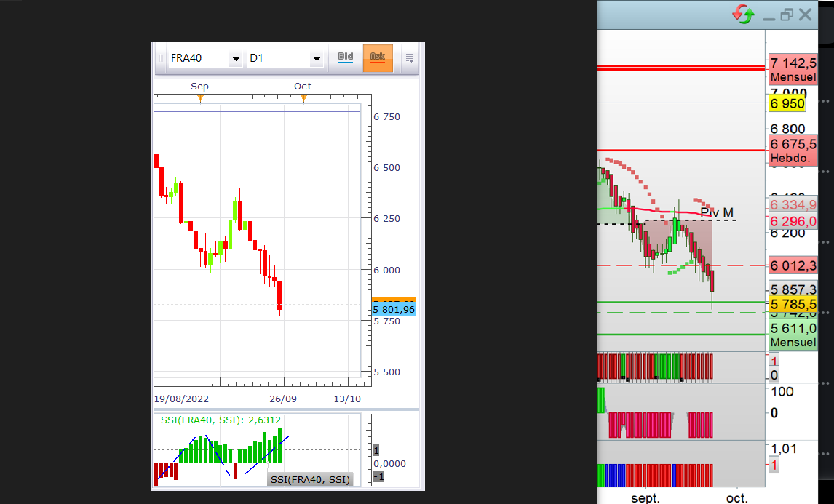Click the 5 611,0 Mensuel support label
Screen dimensions: 834x504
792,335
